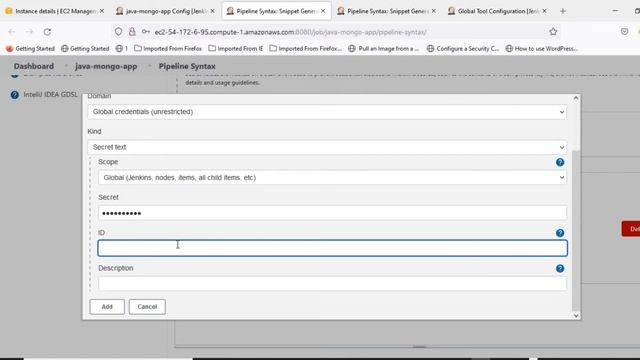Viewport: 640px width, 360px height.
Task: Click the key saved-logins icon in address bar
Action: pos(146,32)
